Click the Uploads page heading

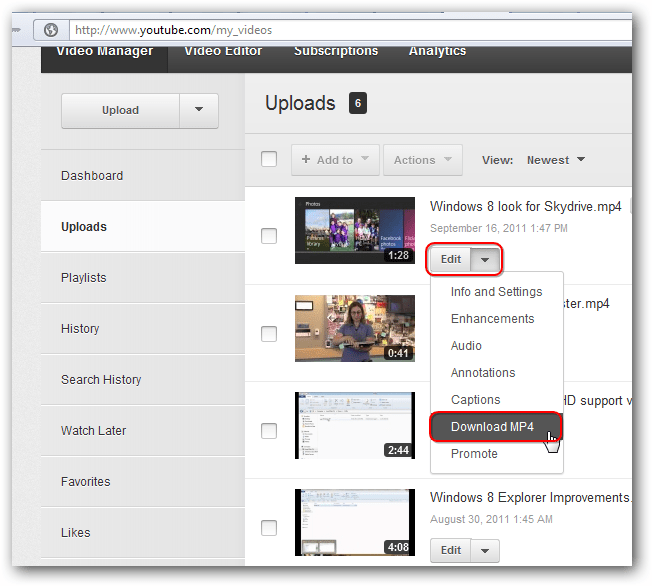(x=300, y=103)
